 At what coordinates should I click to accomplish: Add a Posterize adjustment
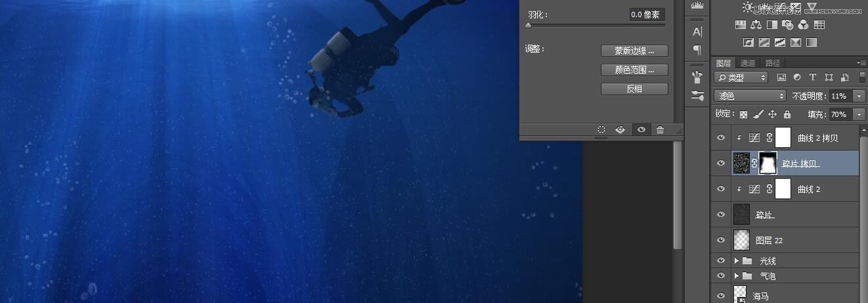[764, 43]
